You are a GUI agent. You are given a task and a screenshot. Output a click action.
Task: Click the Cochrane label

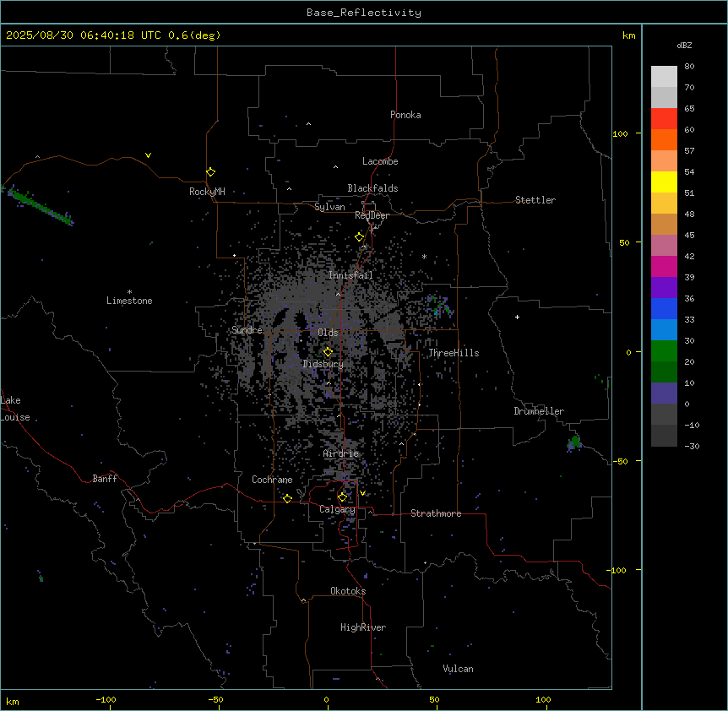coord(272,480)
